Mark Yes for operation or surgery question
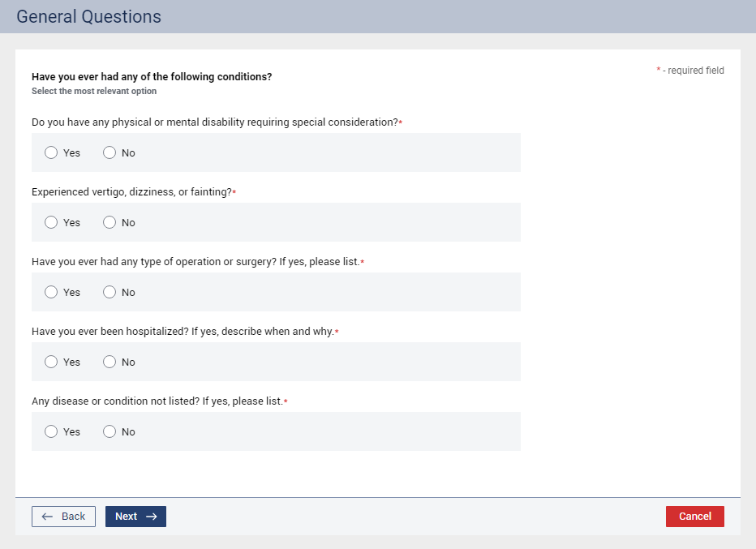This screenshot has width=756, height=549. point(51,292)
